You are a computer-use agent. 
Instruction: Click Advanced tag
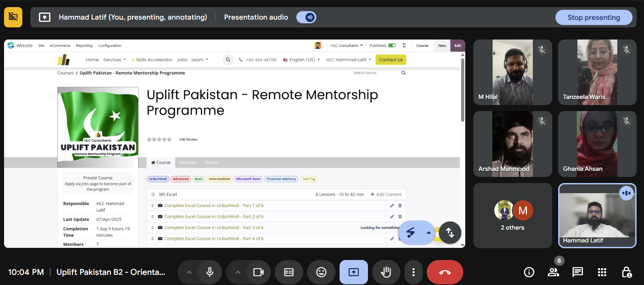pyautogui.click(x=181, y=179)
